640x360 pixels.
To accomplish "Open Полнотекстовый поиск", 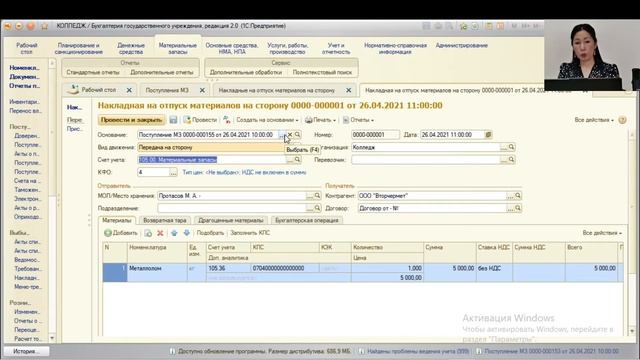I will 322,72.
